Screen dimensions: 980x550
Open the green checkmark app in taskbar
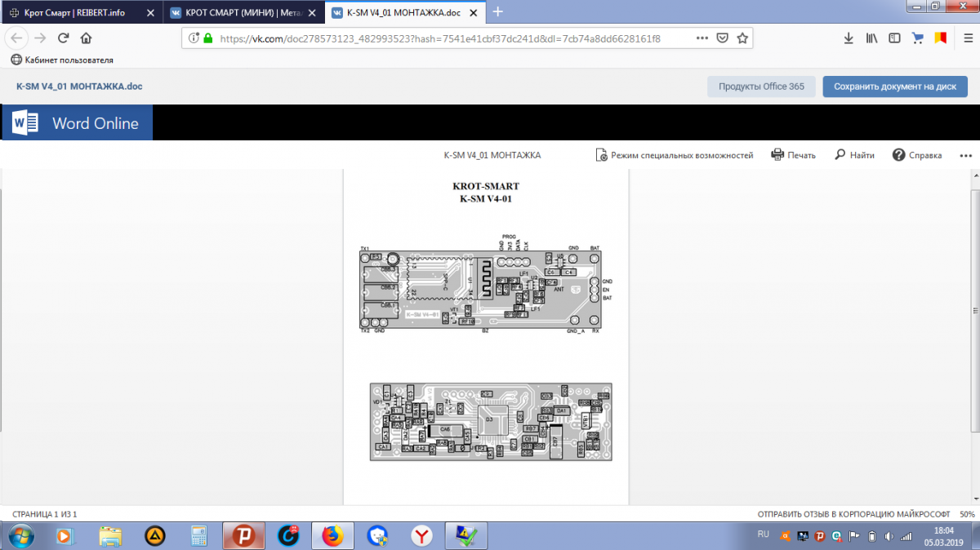coord(466,536)
